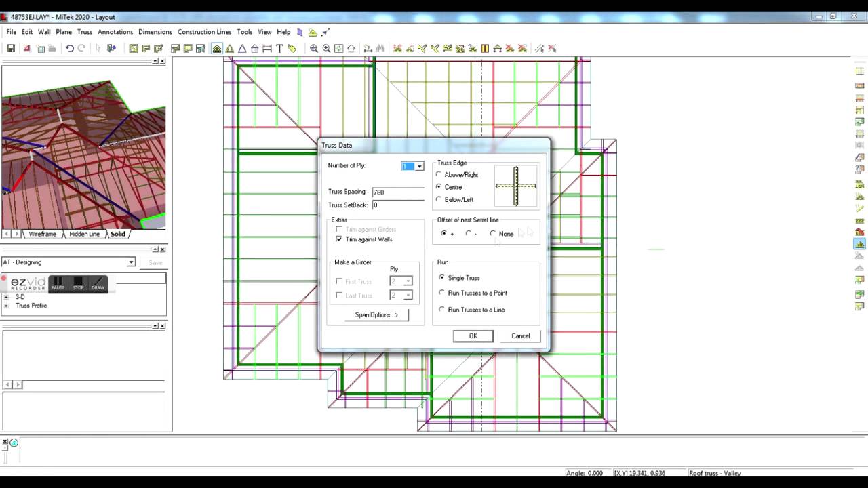Click the ezvid Pause button
The height and width of the screenshot is (488, 868).
(58, 283)
